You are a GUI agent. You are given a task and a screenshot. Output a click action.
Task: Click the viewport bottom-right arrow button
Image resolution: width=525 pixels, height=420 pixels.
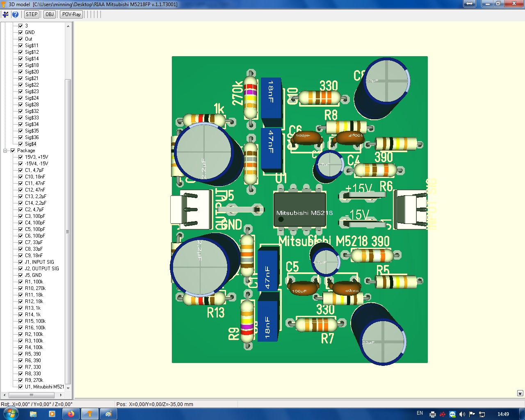click(520, 393)
